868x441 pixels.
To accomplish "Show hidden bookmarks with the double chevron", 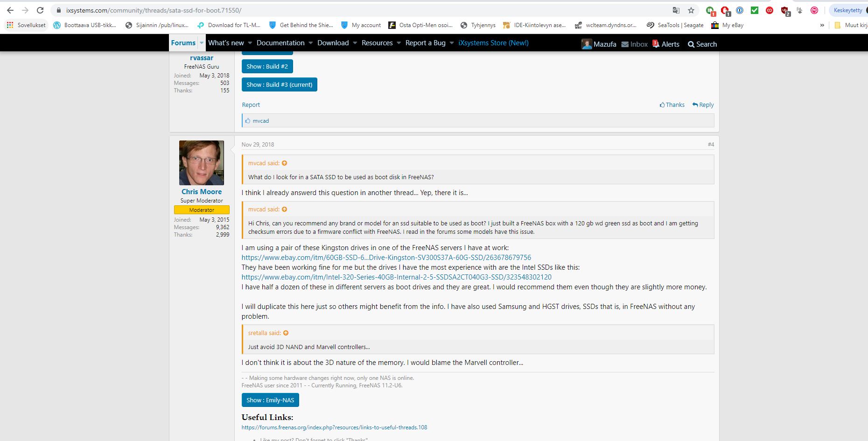I will coord(822,25).
